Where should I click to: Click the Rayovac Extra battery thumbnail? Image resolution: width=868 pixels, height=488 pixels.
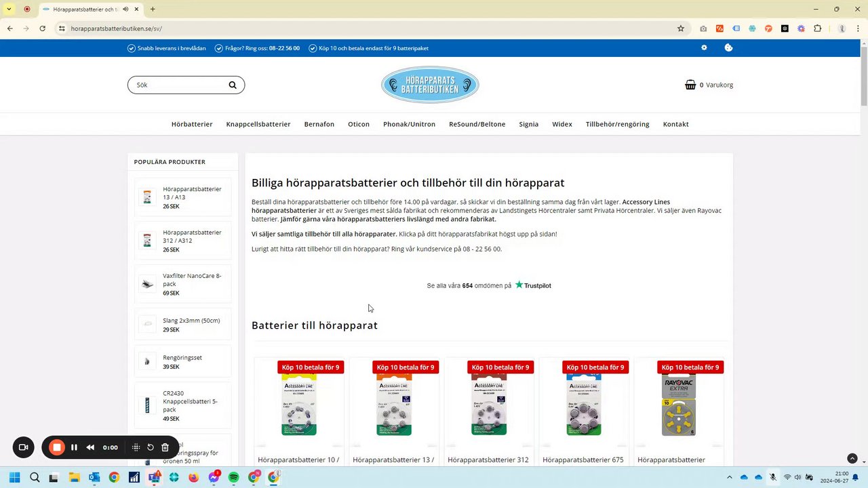coord(679,405)
